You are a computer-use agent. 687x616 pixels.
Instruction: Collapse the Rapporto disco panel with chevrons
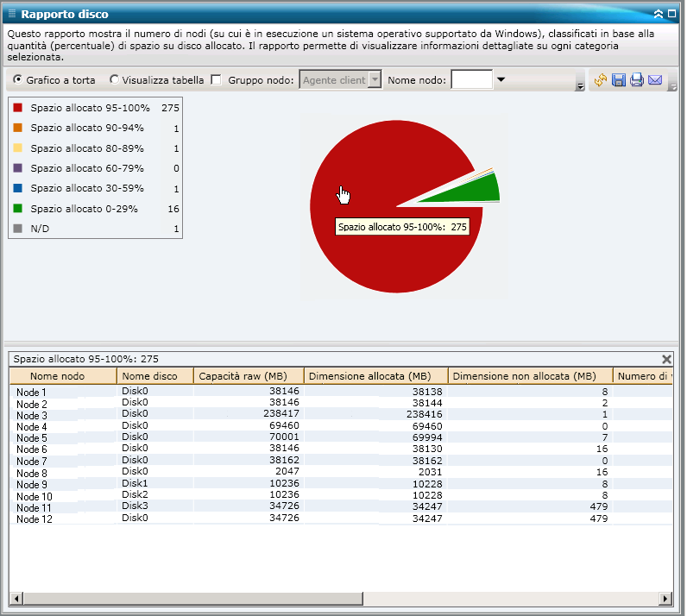(x=659, y=15)
